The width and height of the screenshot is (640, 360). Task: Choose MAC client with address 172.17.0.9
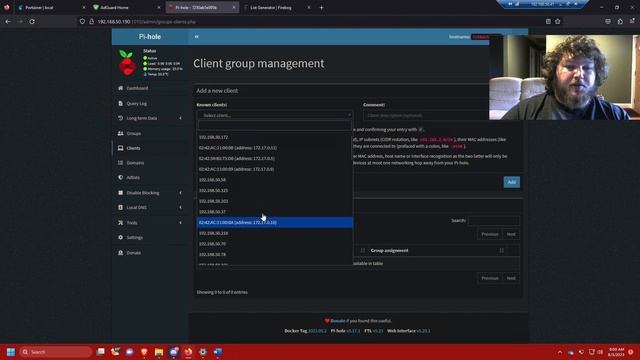coord(275,169)
